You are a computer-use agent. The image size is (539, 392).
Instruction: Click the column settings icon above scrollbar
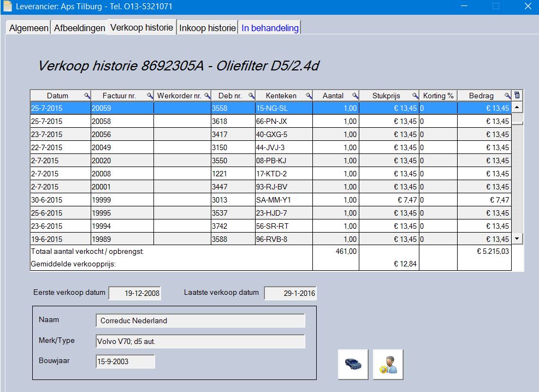518,96
